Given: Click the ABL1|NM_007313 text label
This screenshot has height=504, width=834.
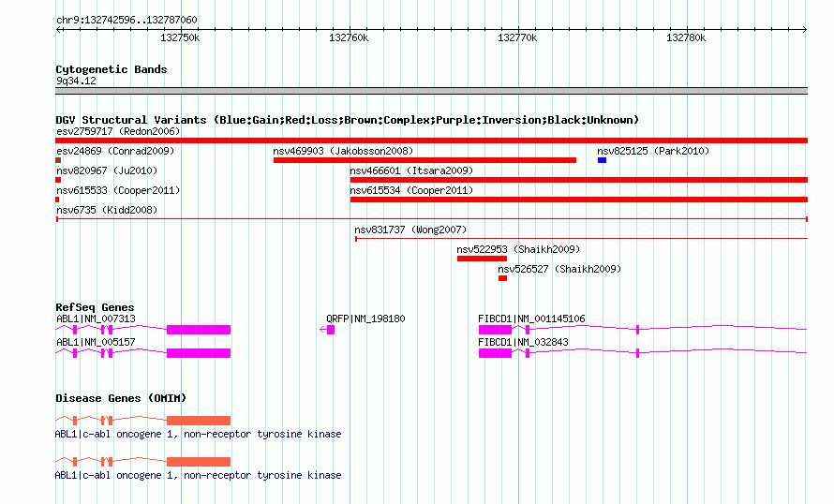Looking at the screenshot, I should pos(96,319).
